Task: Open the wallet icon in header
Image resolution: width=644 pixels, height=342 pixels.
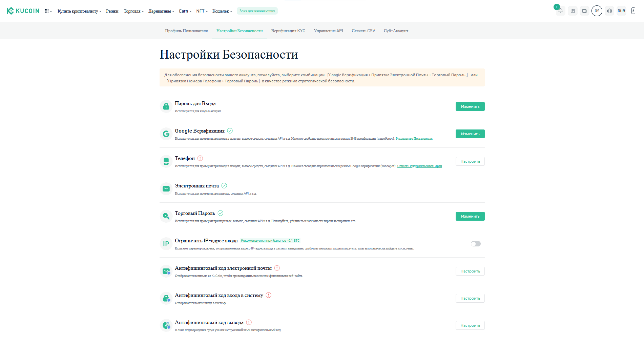Action: pyautogui.click(x=584, y=11)
